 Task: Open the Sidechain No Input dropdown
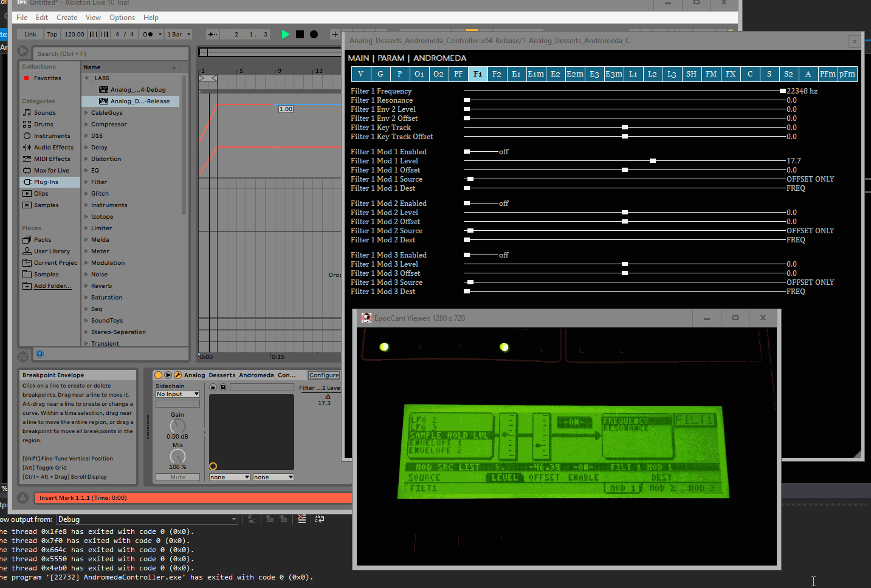(x=177, y=394)
